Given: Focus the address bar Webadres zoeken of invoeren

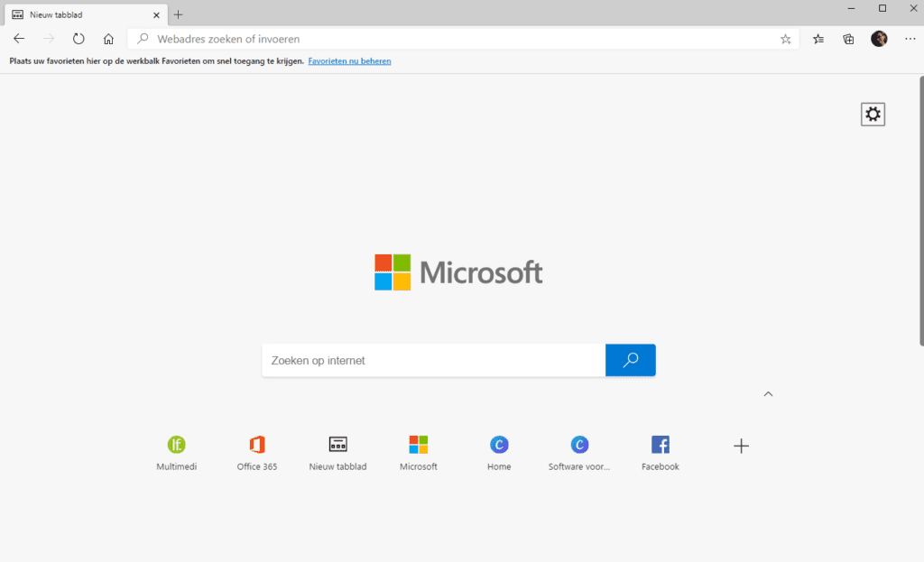Looking at the screenshot, I should point(463,39).
